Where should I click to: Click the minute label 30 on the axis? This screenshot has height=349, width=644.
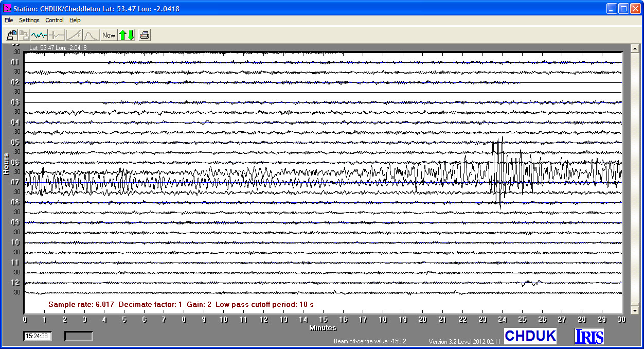tap(621, 319)
